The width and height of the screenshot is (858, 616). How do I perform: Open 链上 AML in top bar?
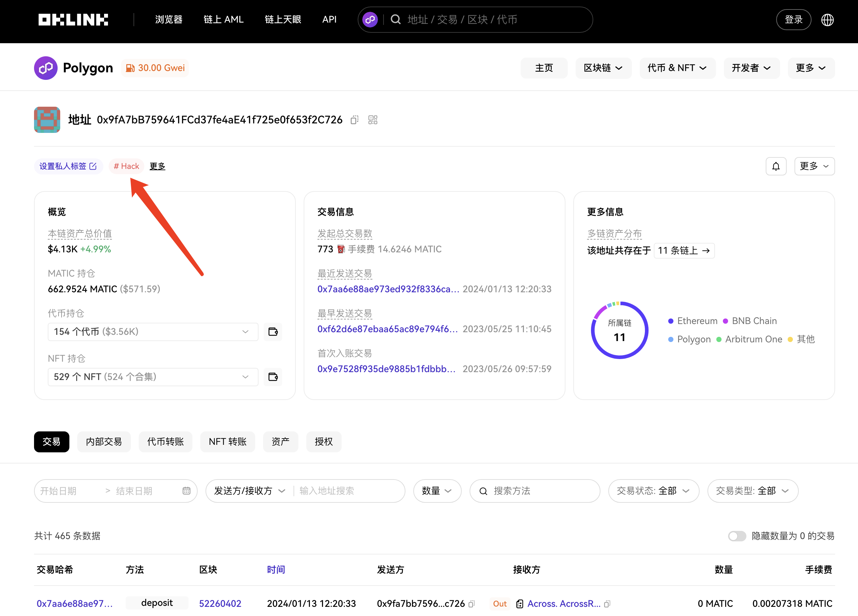(x=223, y=20)
